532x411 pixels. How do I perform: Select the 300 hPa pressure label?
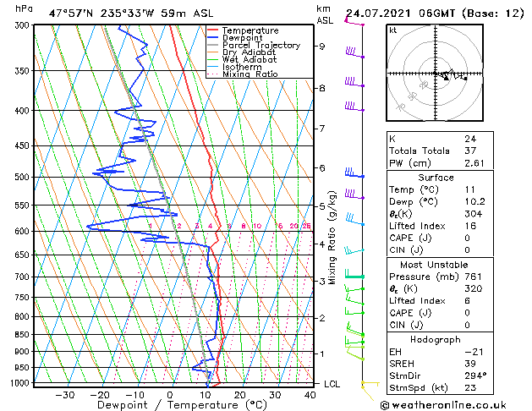(x=24, y=25)
